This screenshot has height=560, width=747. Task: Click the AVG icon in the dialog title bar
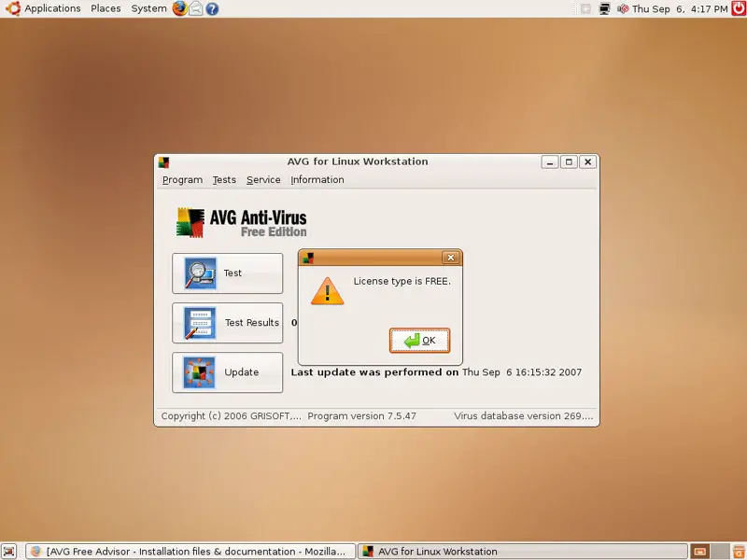pos(308,259)
